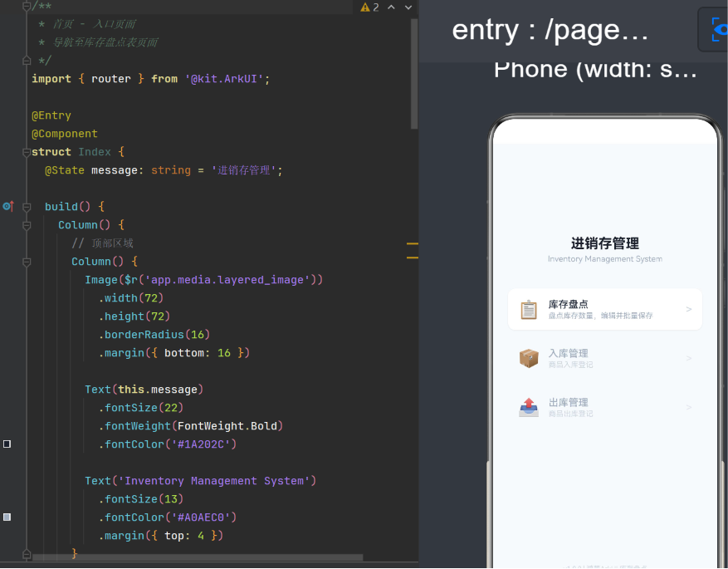This screenshot has height=569, width=728.
Task: Click the 'Inventory Management System' string in code
Action: point(214,481)
